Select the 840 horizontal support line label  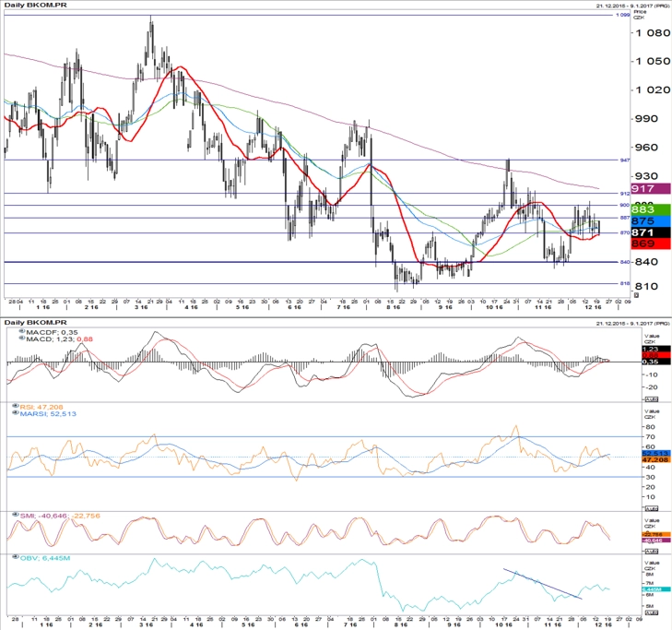coord(625,262)
